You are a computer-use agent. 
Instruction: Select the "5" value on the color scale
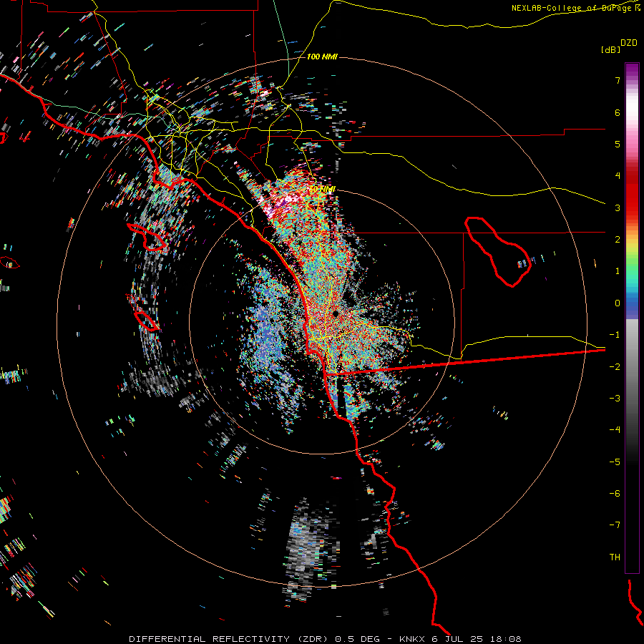click(618, 144)
